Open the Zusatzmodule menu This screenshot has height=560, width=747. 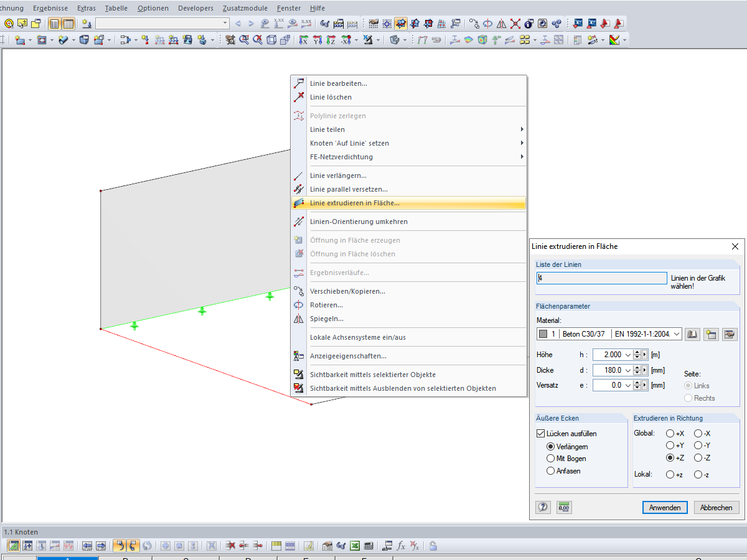[x=245, y=8]
